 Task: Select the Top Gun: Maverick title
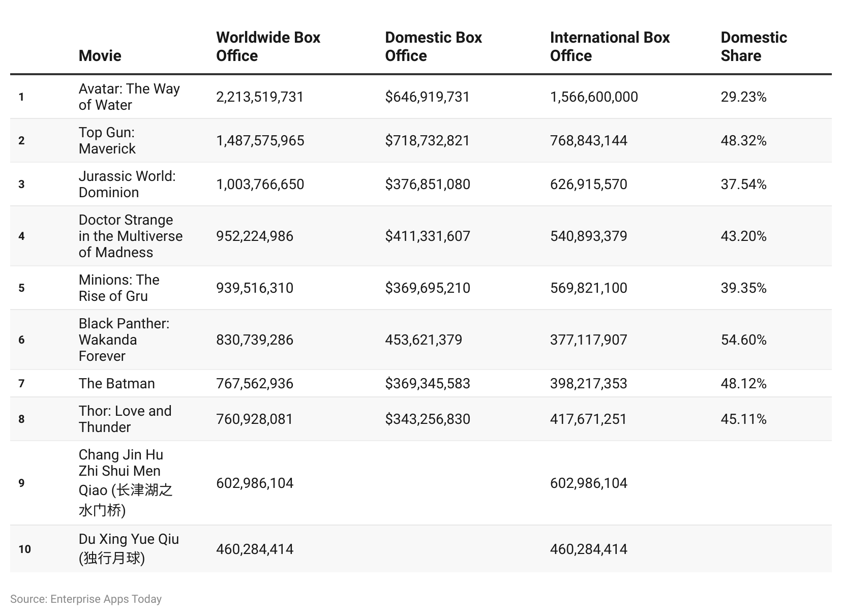coord(107,140)
